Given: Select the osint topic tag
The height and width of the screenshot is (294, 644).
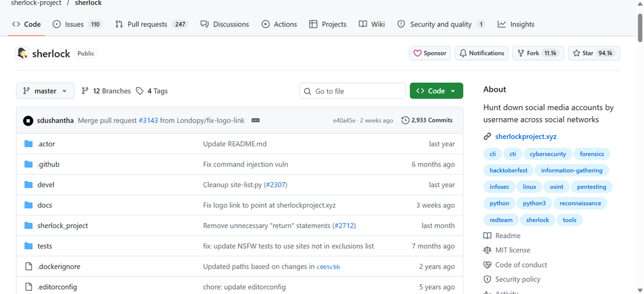Looking at the screenshot, I should (x=557, y=187).
